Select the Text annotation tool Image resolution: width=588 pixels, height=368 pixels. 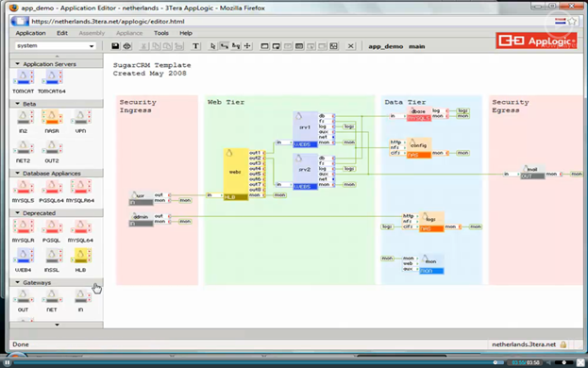pyautogui.click(x=195, y=46)
